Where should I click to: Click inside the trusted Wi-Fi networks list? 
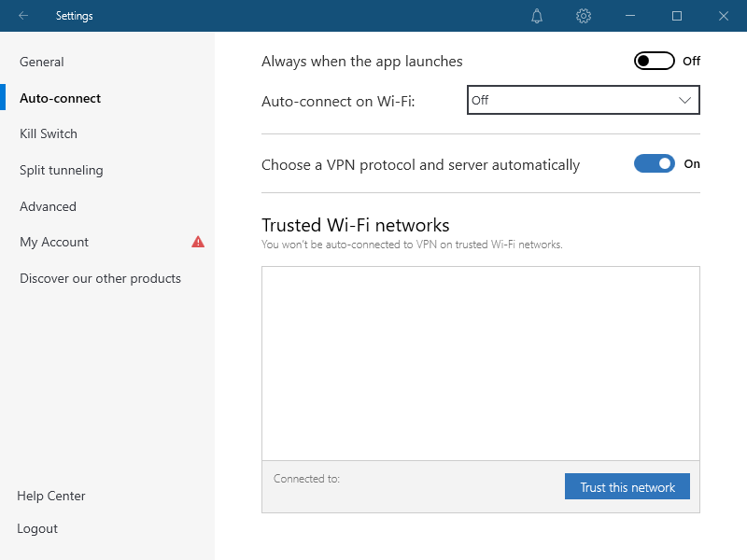(x=480, y=363)
